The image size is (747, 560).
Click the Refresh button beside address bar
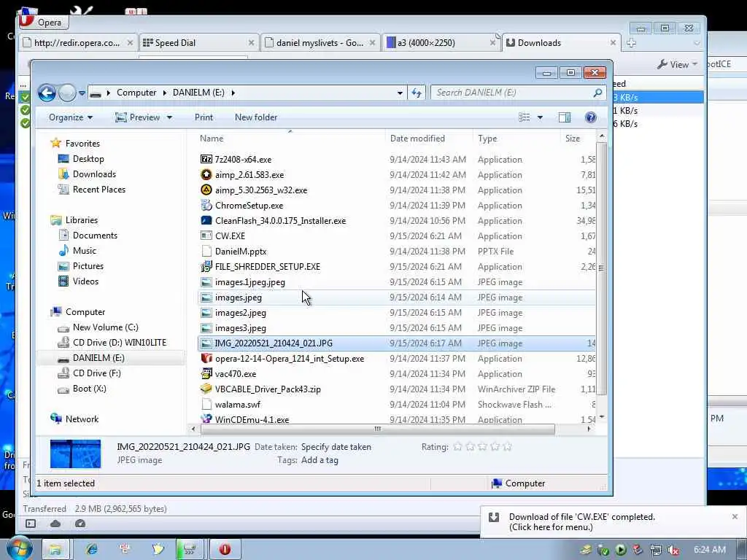[417, 93]
